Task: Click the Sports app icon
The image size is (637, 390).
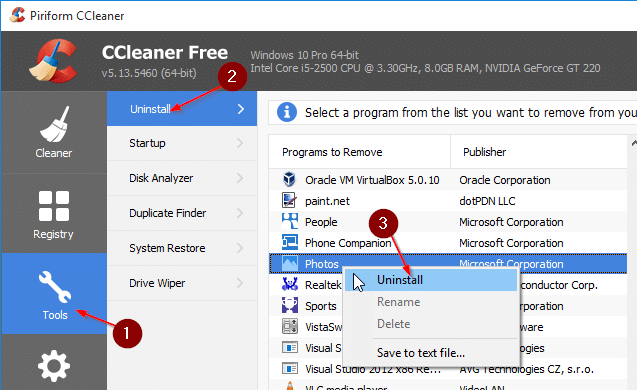Action: point(290,306)
